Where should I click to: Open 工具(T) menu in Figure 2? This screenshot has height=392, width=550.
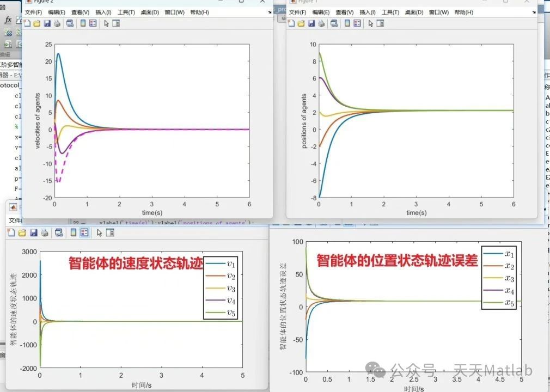pyautogui.click(x=126, y=13)
